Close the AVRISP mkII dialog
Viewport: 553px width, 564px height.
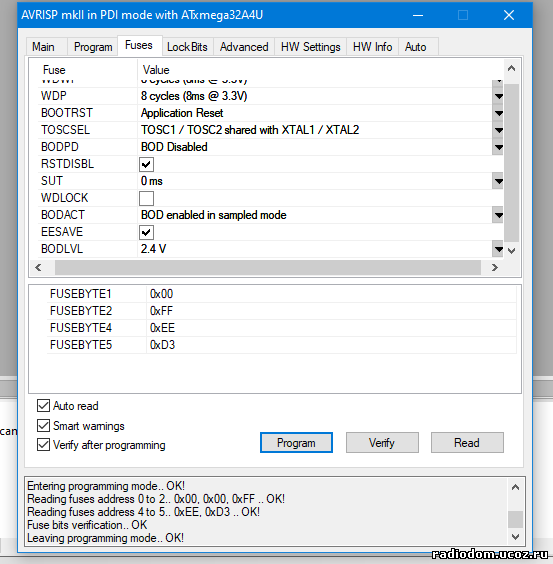[509, 15]
